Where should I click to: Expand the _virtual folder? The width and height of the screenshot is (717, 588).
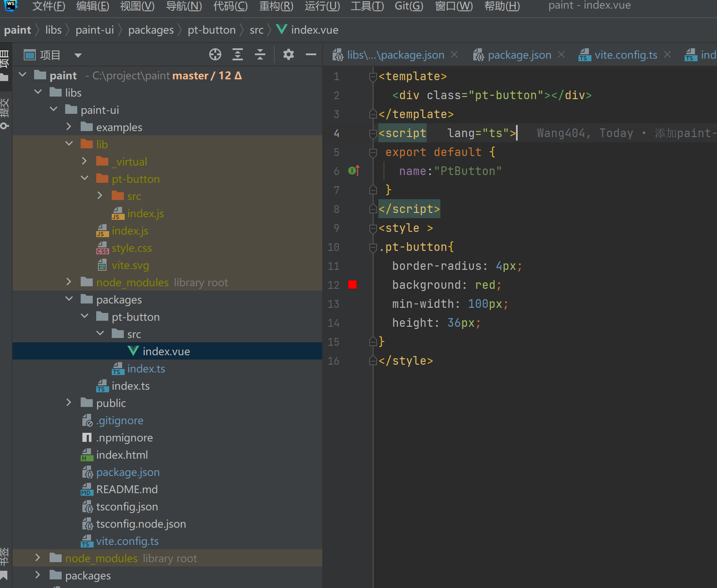[x=84, y=161]
